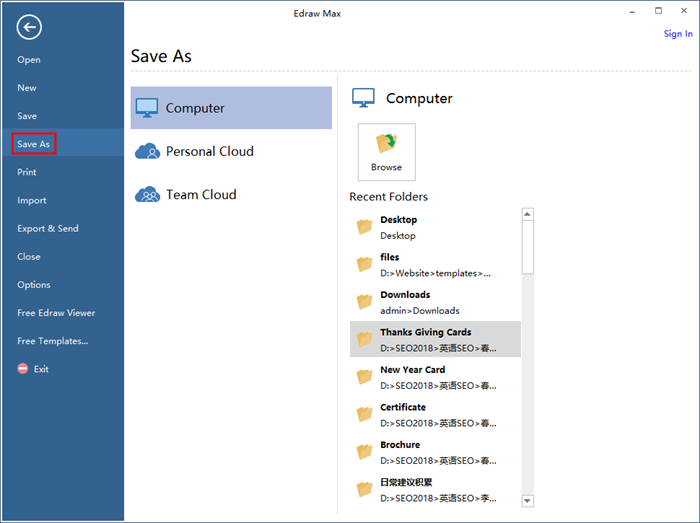Viewport: 700px width, 523px height.
Task: Select the Team Cloud icon
Action: coord(148,195)
